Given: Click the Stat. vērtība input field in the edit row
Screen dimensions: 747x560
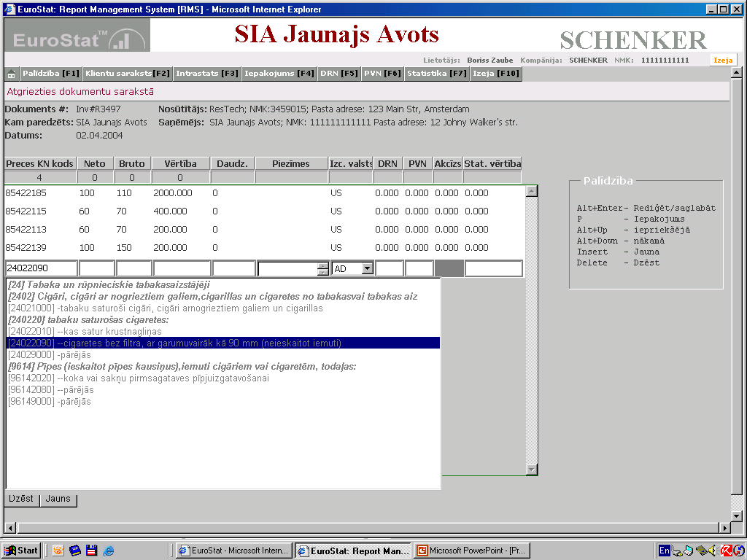Looking at the screenshot, I should [494, 268].
